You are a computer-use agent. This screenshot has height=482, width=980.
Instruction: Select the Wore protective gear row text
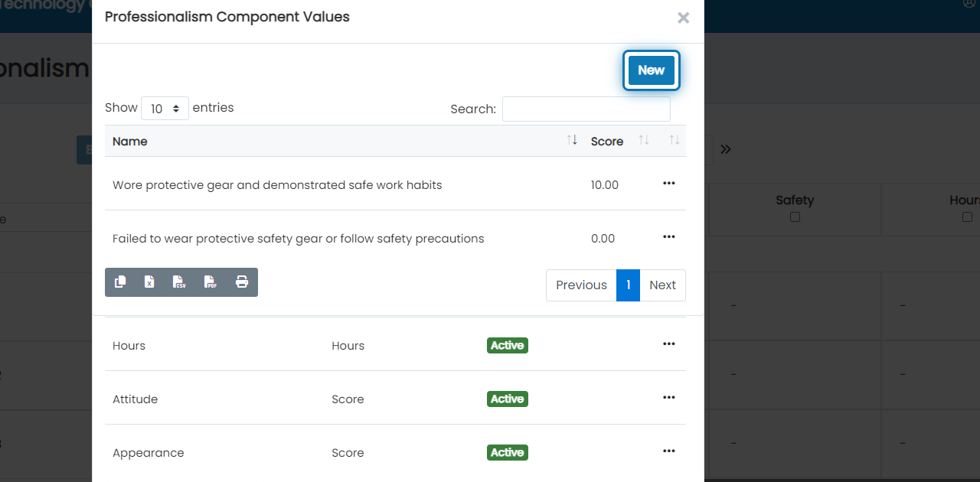coord(277,185)
